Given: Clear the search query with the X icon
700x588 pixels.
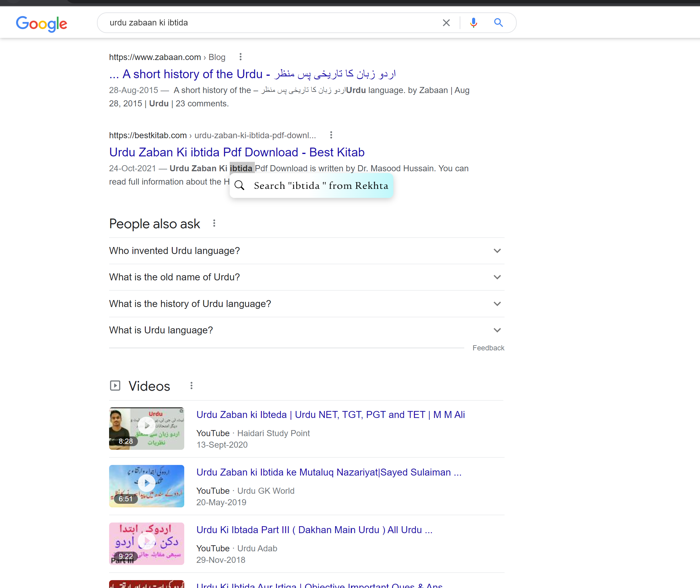Looking at the screenshot, I should pos(446,23).
